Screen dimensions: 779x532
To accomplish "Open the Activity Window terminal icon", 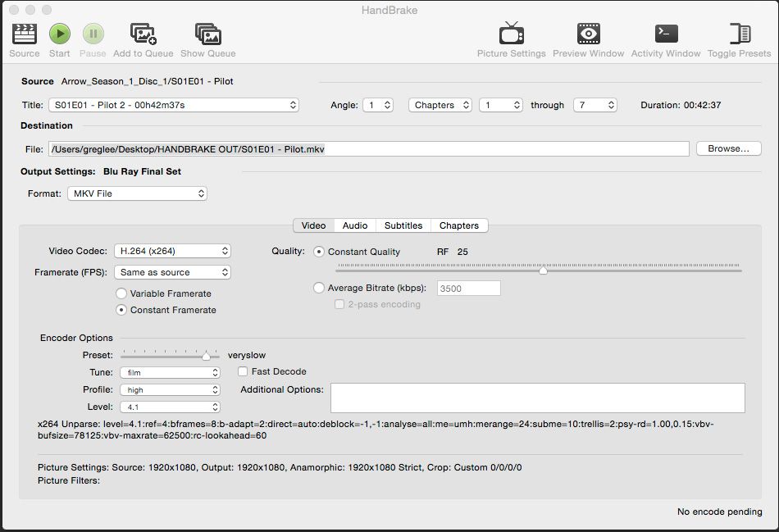I will (x=666, y=34).
